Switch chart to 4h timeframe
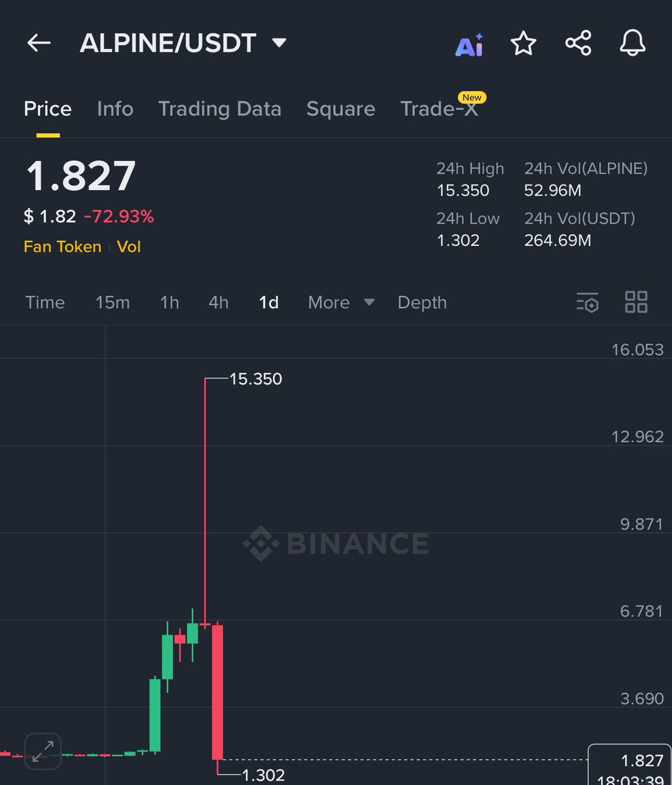This screenshot has width=672, height=785. tap(218, 303)
